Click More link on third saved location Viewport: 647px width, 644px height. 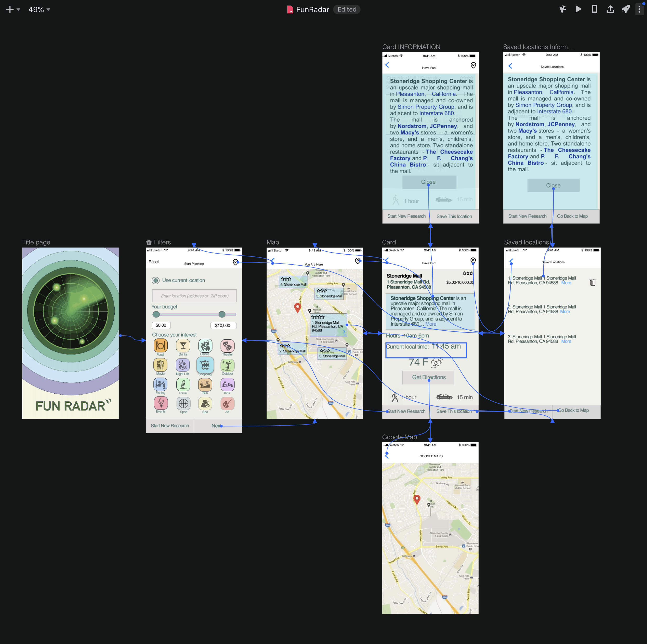click(x=566, y=341)
